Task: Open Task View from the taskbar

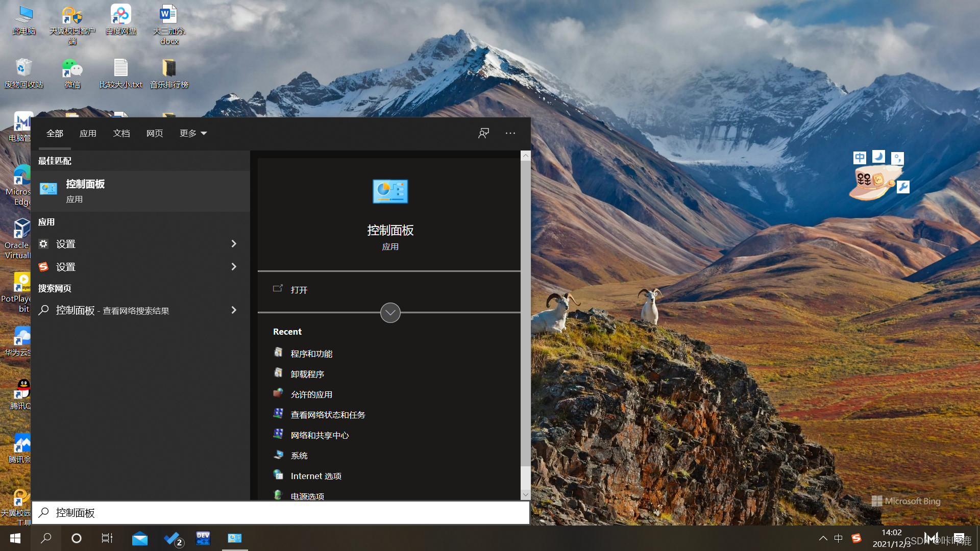Action: [107, 538]
